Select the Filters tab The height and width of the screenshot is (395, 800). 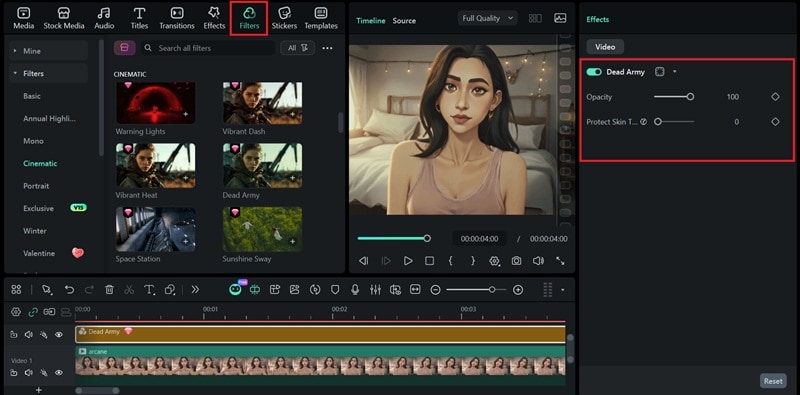click(x=249, y=18)
